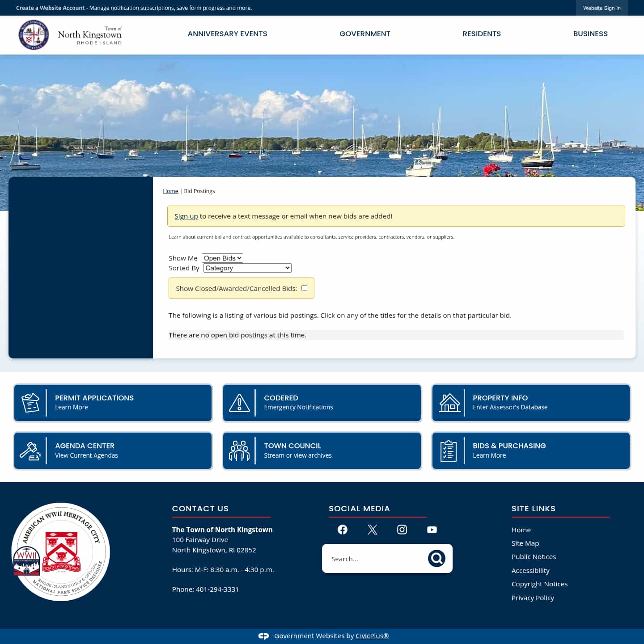Click the North Kingstown town seal logo

point(34,34)
